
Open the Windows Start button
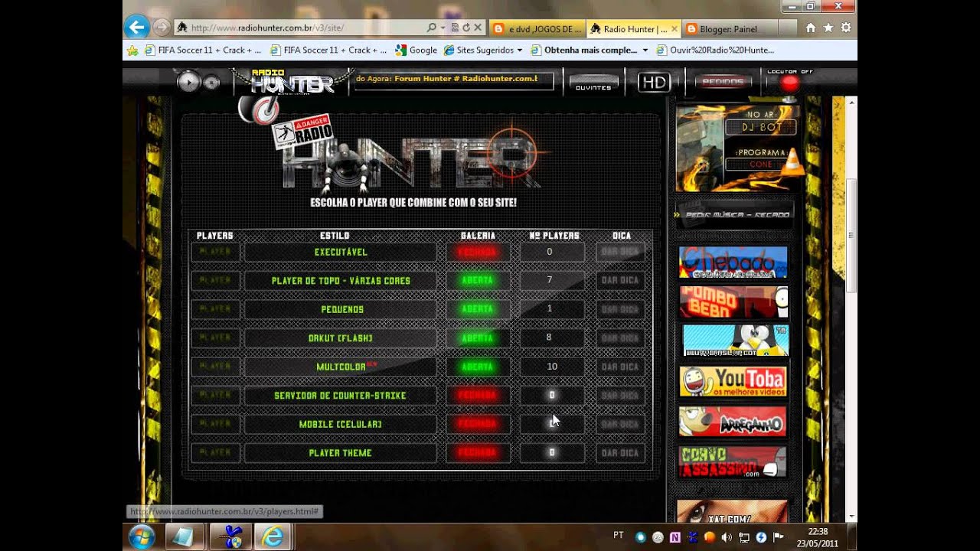tap(142, 537)
